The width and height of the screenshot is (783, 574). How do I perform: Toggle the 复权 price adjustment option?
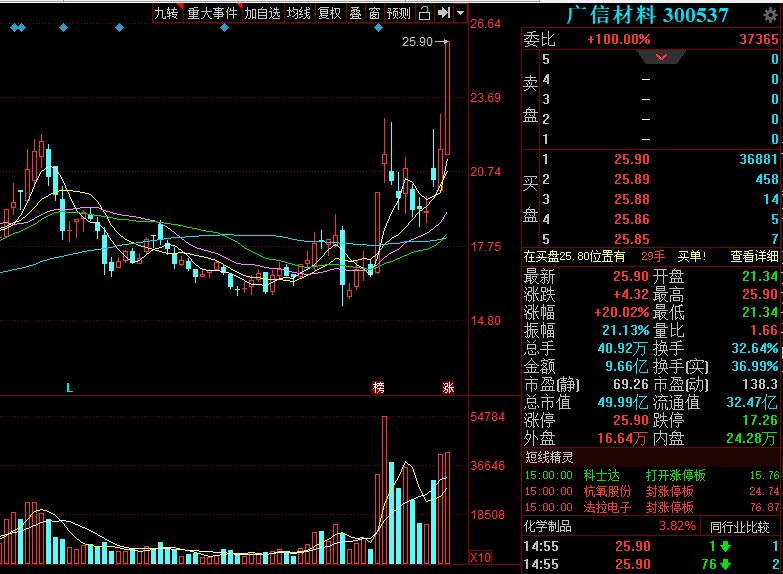[330, 13]
